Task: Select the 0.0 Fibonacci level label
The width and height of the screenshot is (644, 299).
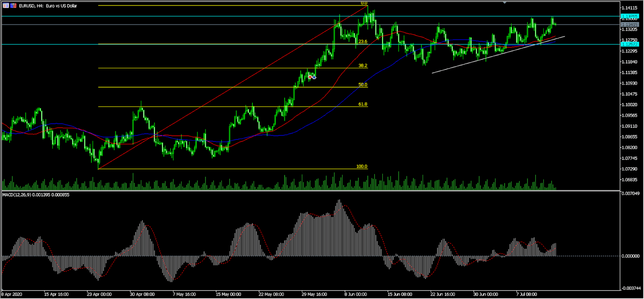Action: coord(364,3)
